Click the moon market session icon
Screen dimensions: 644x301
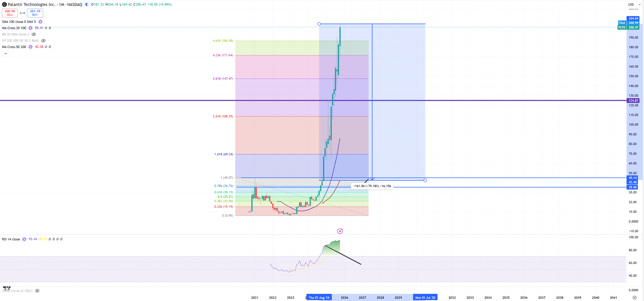[87, 4]
